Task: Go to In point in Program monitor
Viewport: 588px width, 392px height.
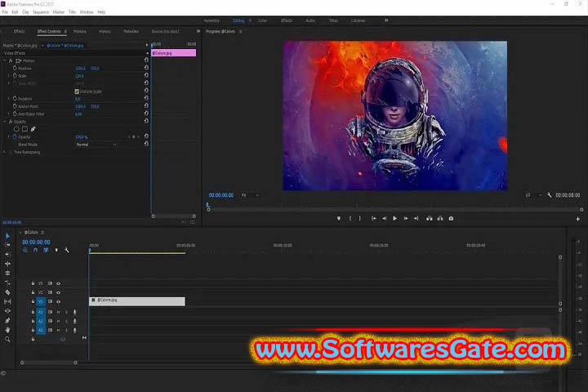Action: 374,218
